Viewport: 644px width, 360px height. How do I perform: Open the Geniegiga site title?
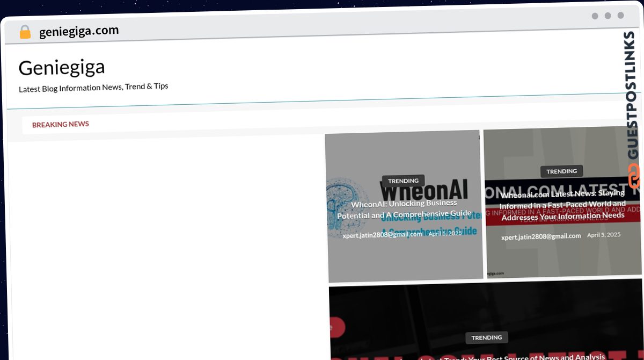62,68
